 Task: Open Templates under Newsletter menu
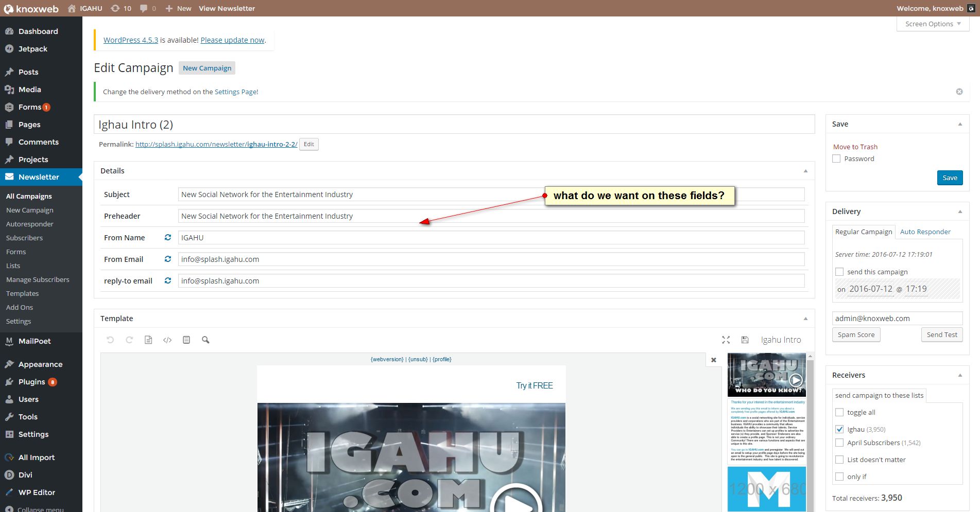click(x=22, y=293)
